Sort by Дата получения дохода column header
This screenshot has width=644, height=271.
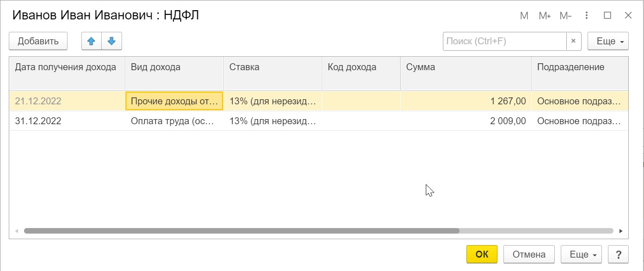[66, 67]
